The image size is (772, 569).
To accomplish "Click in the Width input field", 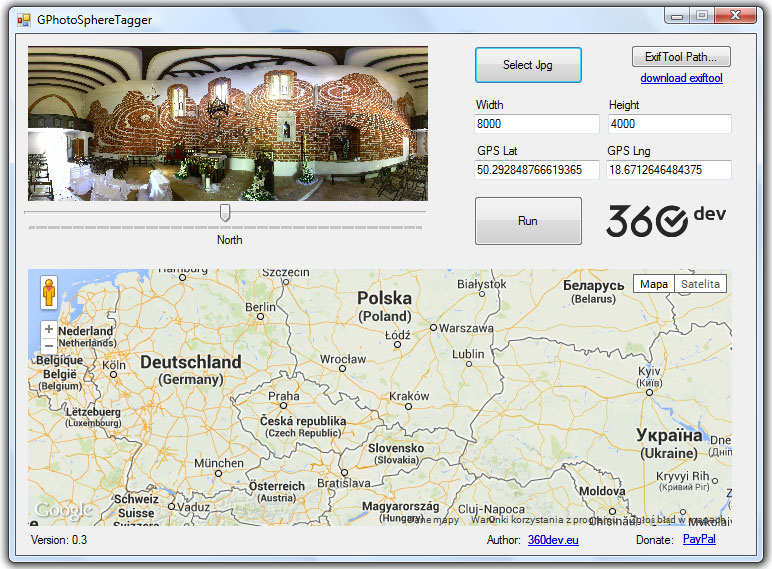I will coord(537,124).
